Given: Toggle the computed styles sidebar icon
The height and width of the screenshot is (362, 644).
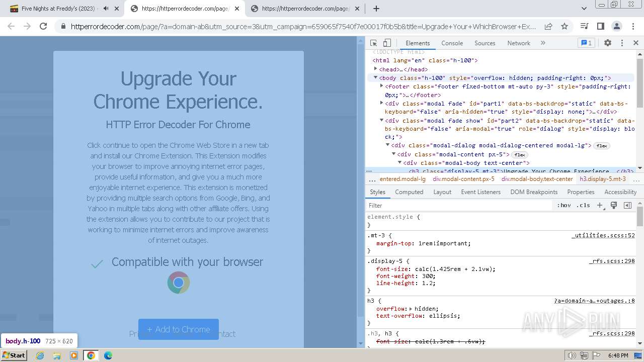Looking at the screenshot, I should click(x=627, y=205).
